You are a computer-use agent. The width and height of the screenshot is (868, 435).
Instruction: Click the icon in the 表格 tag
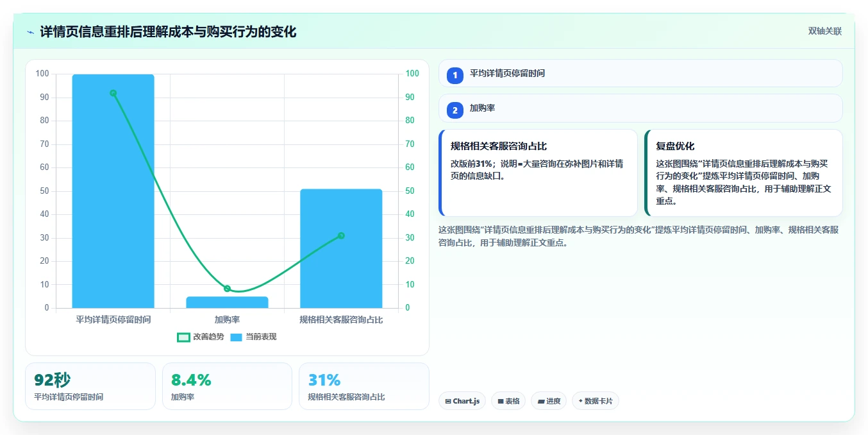click(500, 402)
